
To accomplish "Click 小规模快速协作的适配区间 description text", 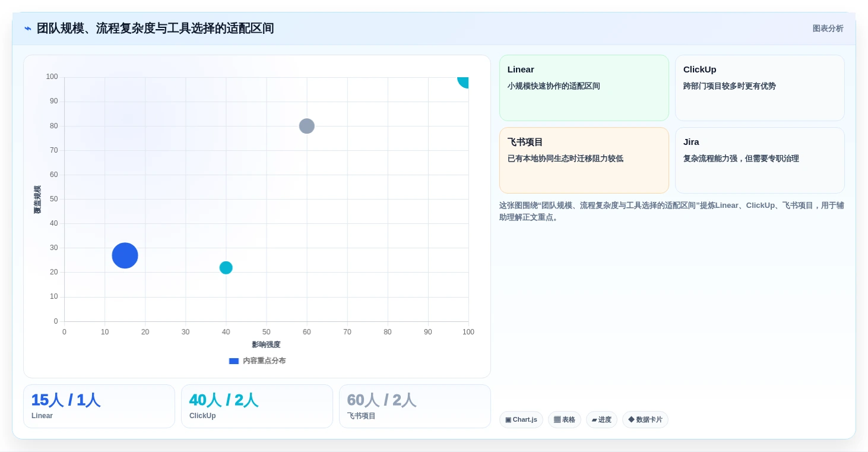I will pos(554,86).
